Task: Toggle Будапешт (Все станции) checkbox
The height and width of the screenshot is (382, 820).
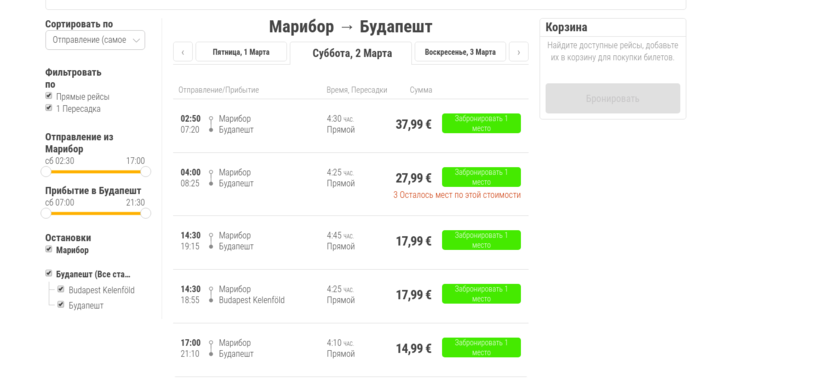Action: 49,273
